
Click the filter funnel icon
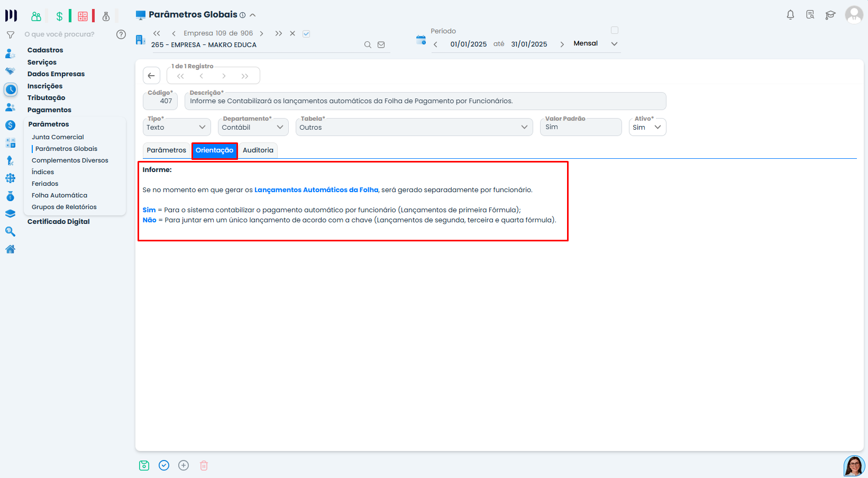click(x=10, y=35)
